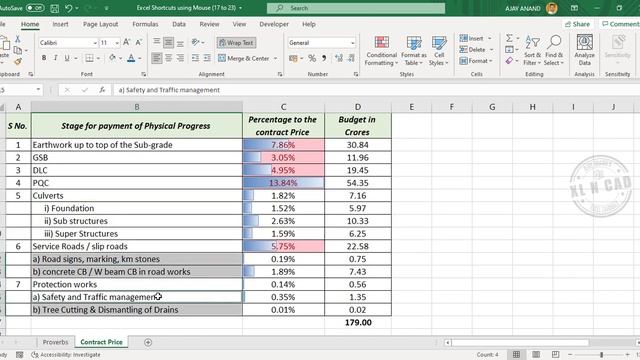
Task: Click the Orientation text angle icon
Action: 196,42
